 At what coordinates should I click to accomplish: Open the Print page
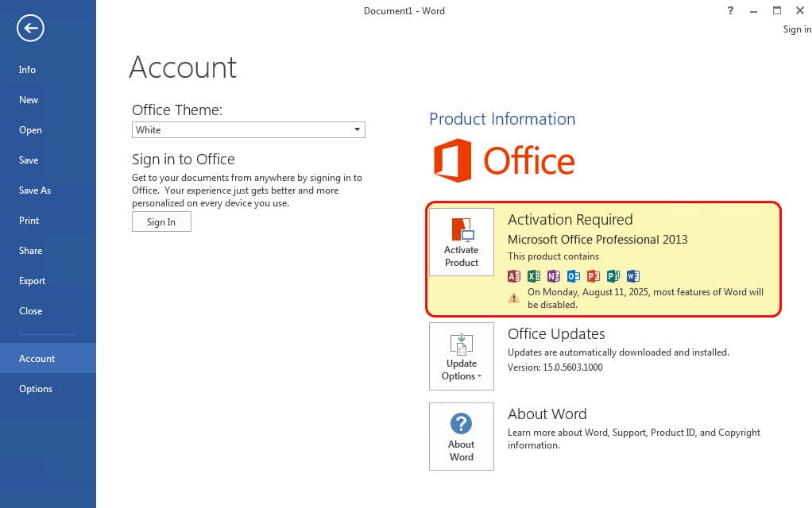point(29,221)
